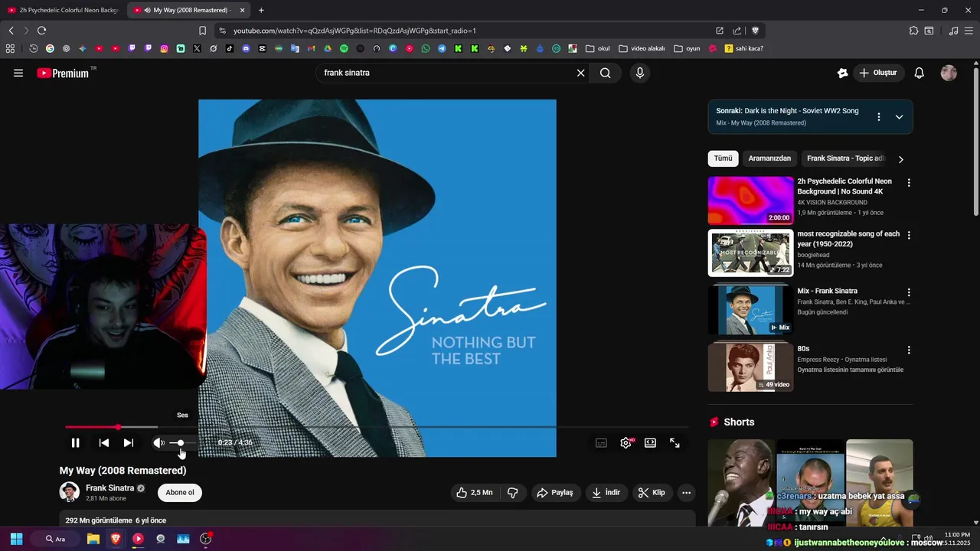Open more actions three-dot menu under video
Screen dimensions: 980x551
pos(686,493)
